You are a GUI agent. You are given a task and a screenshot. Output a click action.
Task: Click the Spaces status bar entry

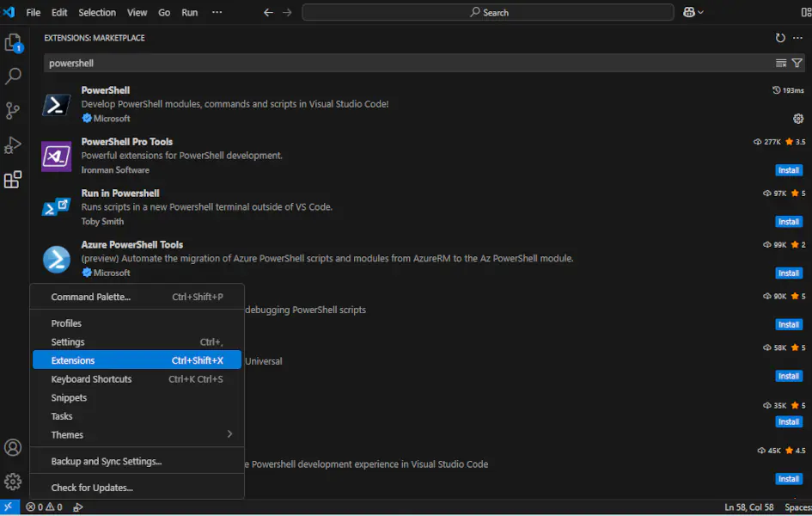798,507
